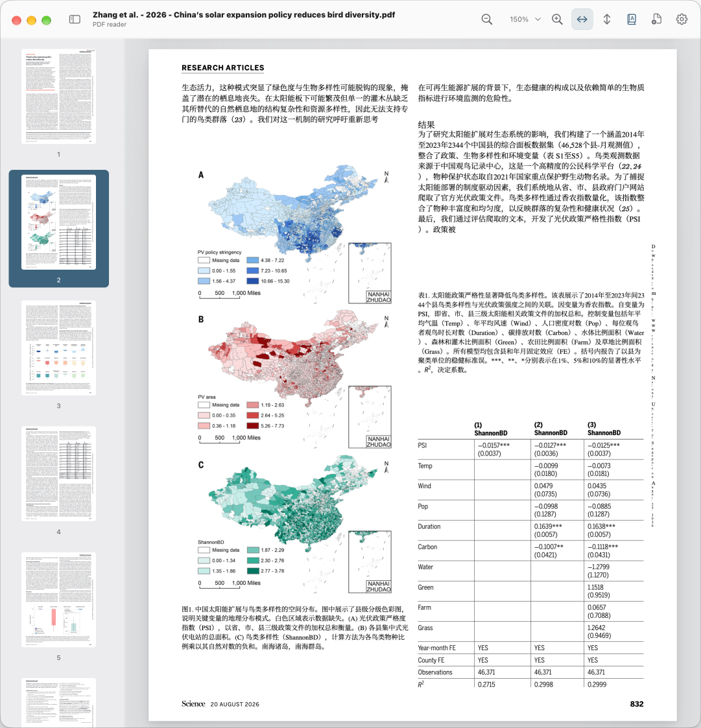This screenshot has height=728, width=701.
Task: Toggle fit-to-height mode
Action: point(607,19)
